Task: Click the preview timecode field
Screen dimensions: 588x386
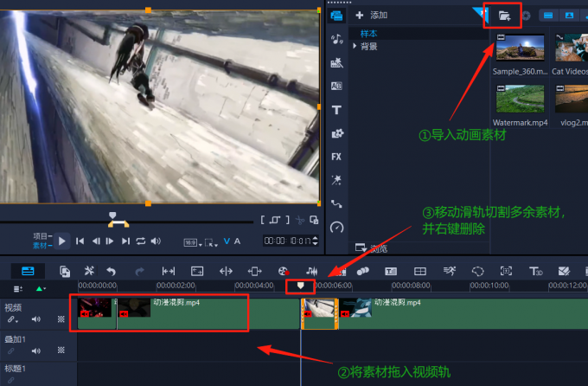Action: (287, 241)
